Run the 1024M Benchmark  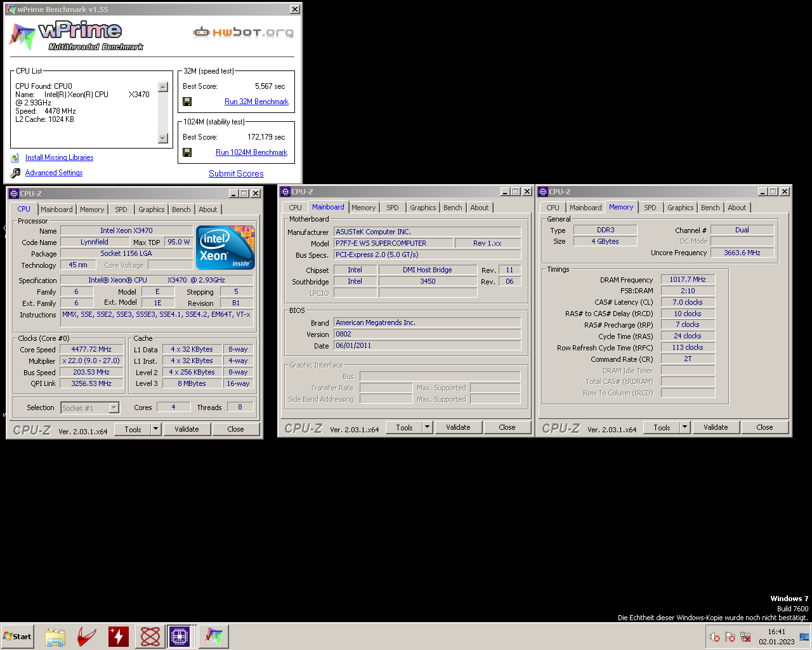251,152
